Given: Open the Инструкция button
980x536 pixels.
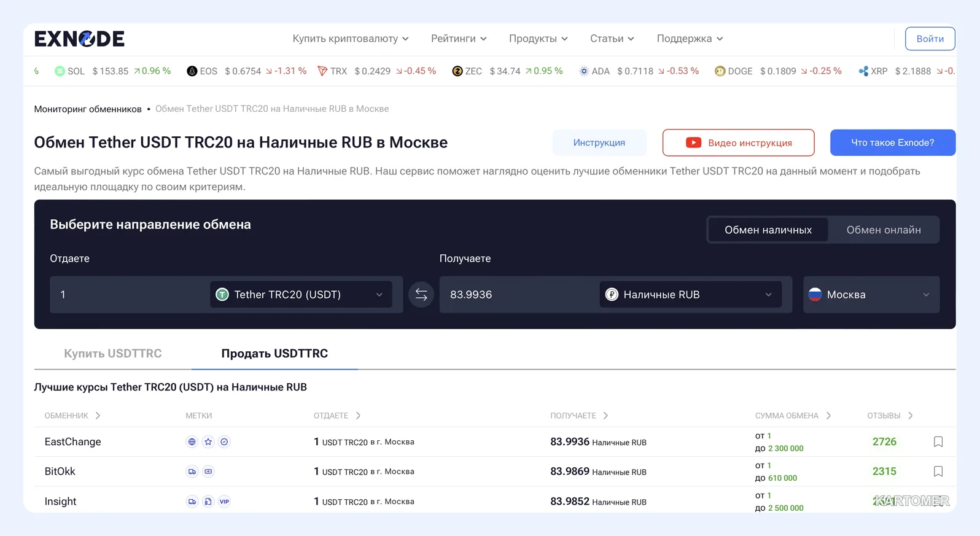Looking at the screenshot, I should pos(599,142).
